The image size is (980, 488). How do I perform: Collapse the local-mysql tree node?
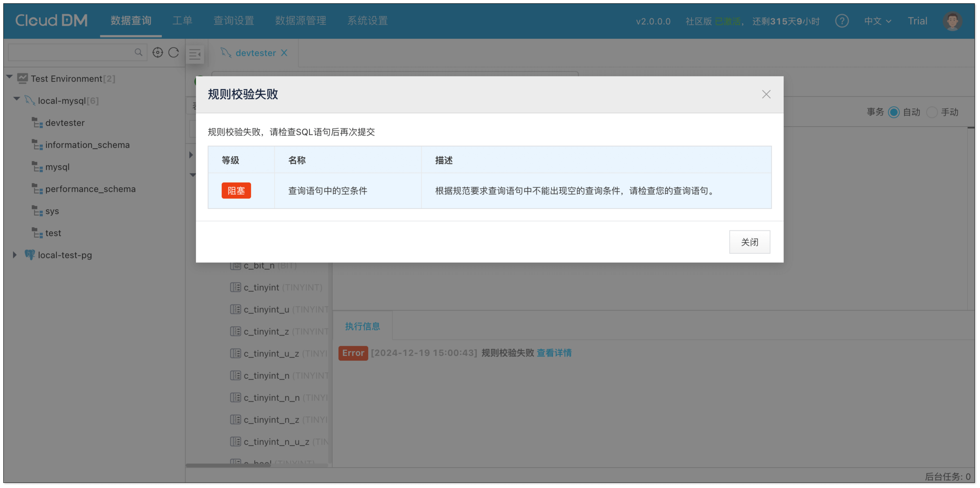[x=17, y=99]
